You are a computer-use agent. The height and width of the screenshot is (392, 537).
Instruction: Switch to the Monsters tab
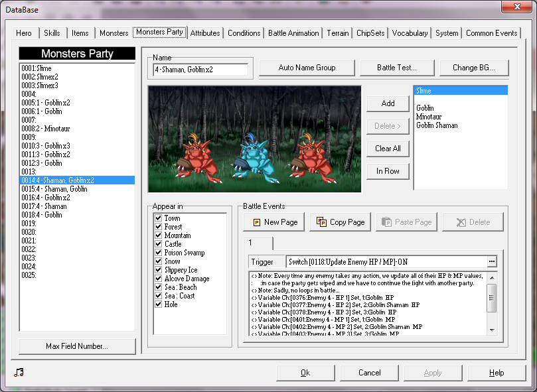[x=114, y=33]
